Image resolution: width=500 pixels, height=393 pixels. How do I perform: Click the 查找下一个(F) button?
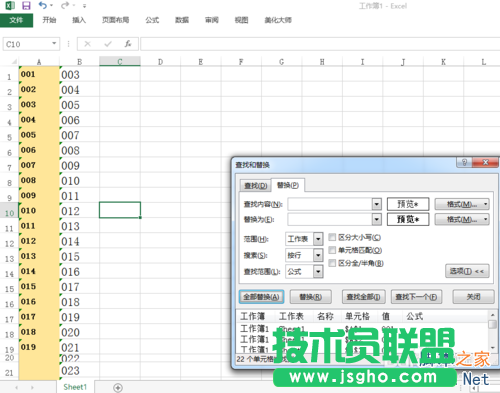[x=416, y=297]
